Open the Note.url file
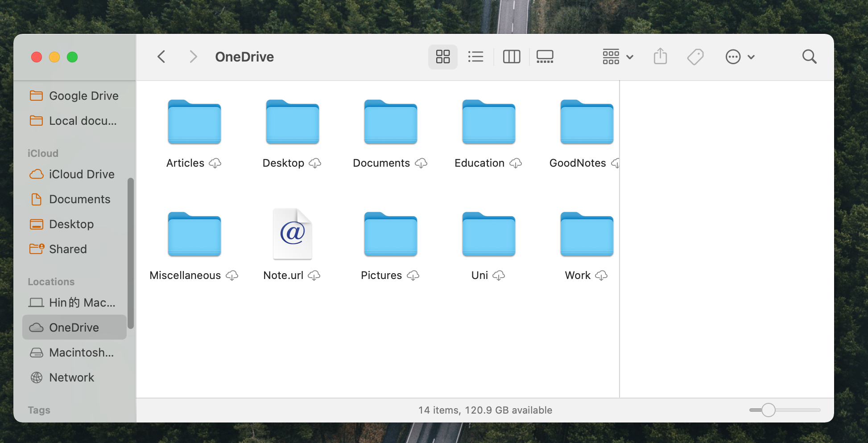Screen dimensions: 868x443 (292, 234)
